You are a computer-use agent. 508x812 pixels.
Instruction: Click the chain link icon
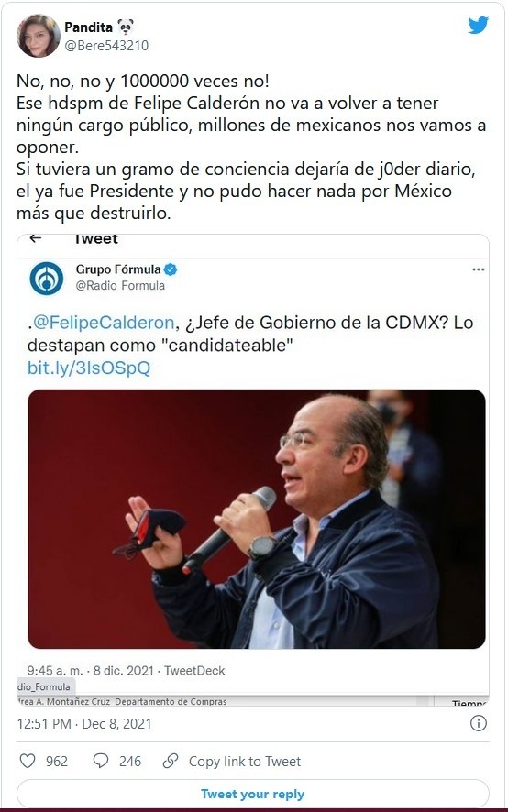pos(171,761)
